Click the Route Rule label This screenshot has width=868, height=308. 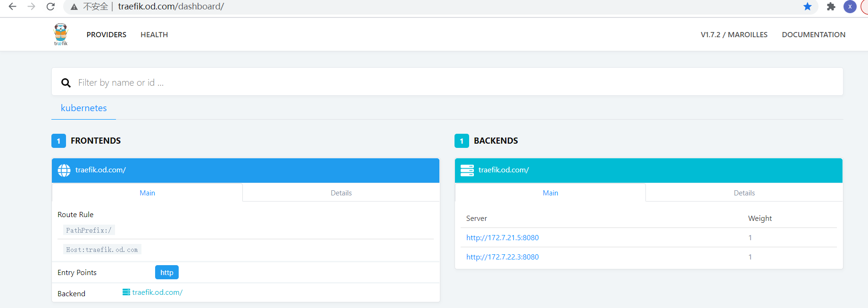pos(75,214)
